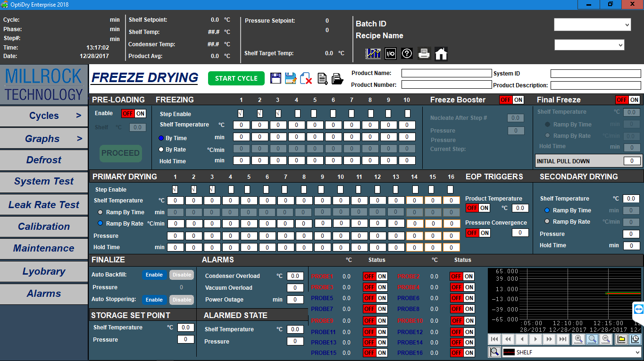Zoom out time axis on graph
The width and height of the screenshot is (644, 361).
[x=605, y=339]
